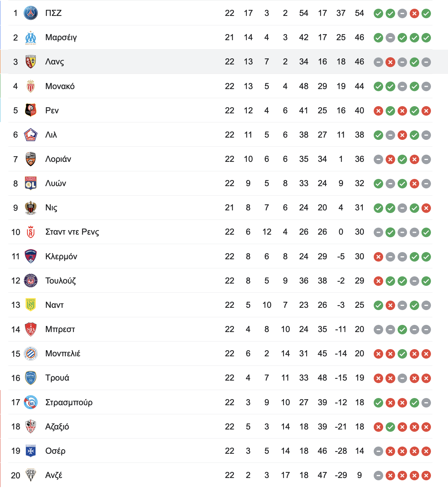
Task: Click the Nantes yellow crest
Action: pyautogui.click(x=31, y=305)
